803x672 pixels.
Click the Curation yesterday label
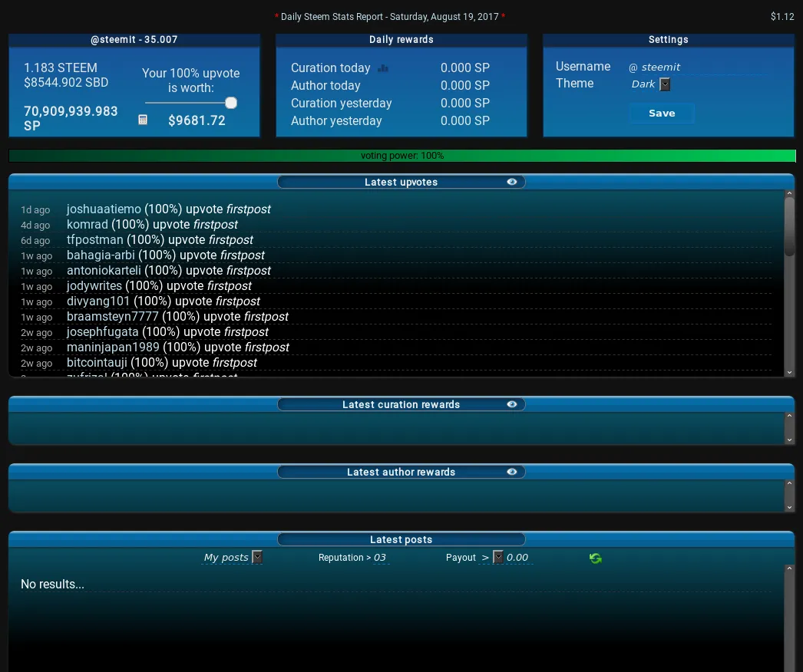coord(341,103)
